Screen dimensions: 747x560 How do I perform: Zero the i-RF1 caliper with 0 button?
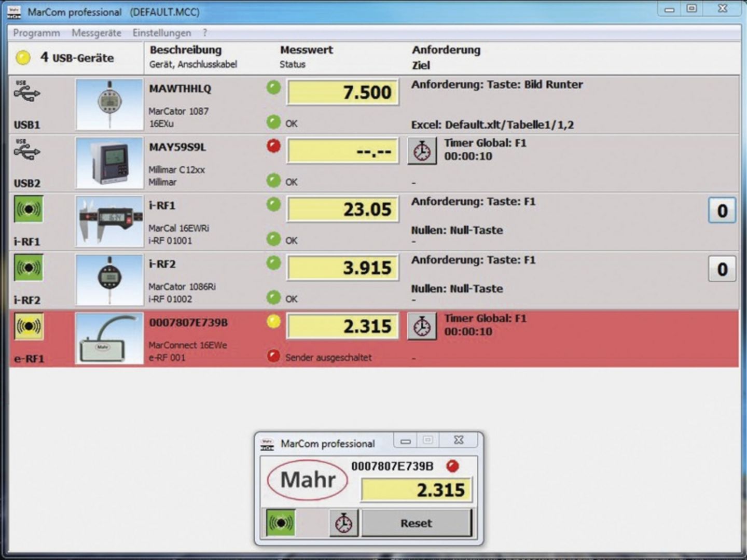tap(722, 211)
